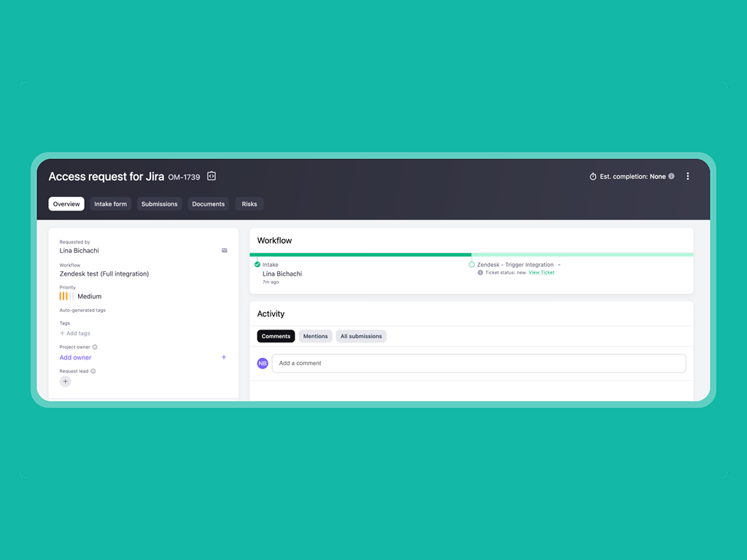The width and height of the screenshot is (747, 560).
Task: Click the copy request ID icon beside OM-1739
Action: (x=212, y=176)
